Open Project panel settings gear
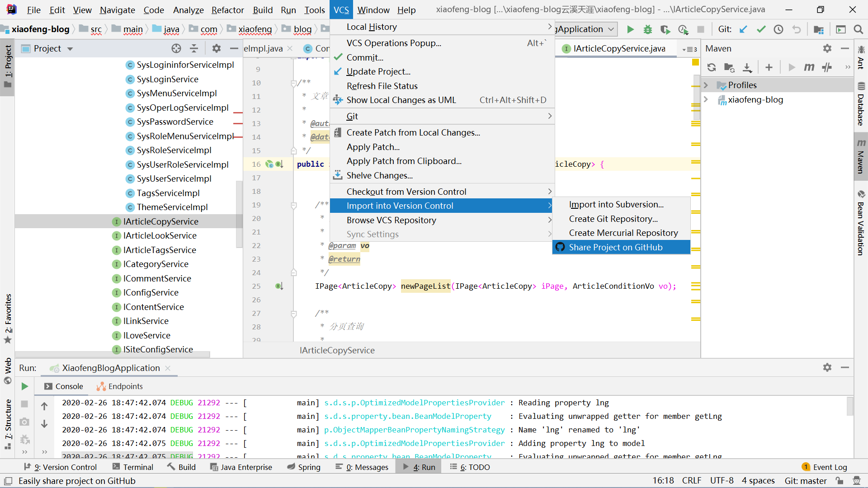868x488 pixels. (217, 48)
